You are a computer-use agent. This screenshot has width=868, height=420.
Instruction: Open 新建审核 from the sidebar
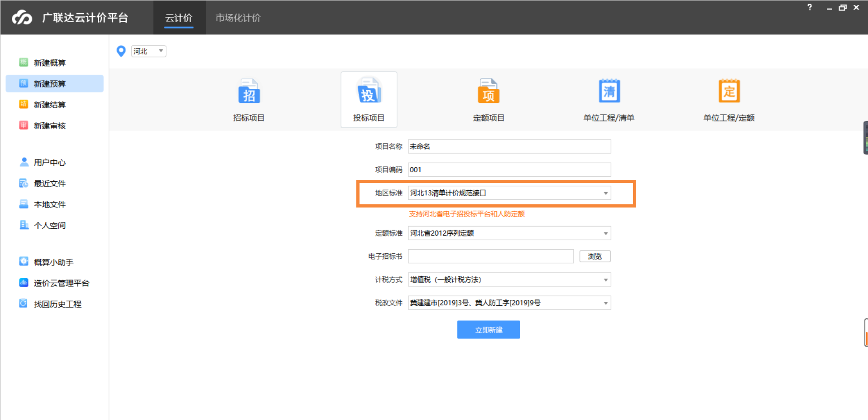[x=50, y=126]
